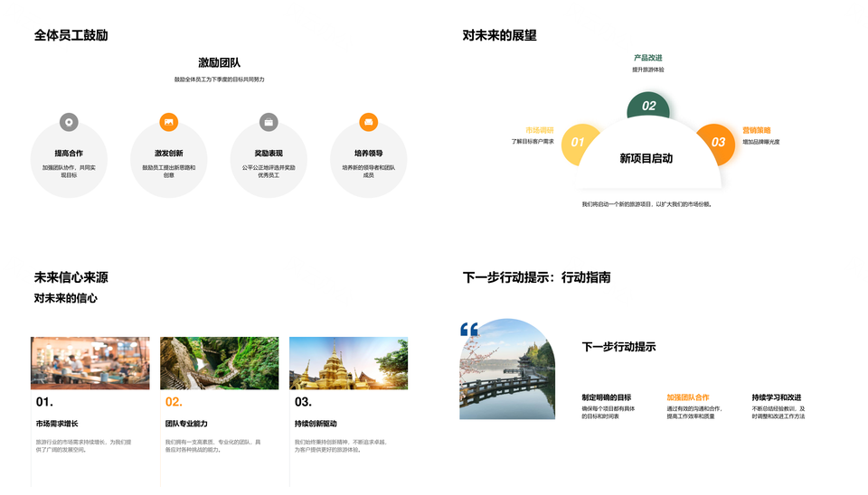868x495 pixels.
Task: Click the 01. number
Action: [x=45, y=402]
